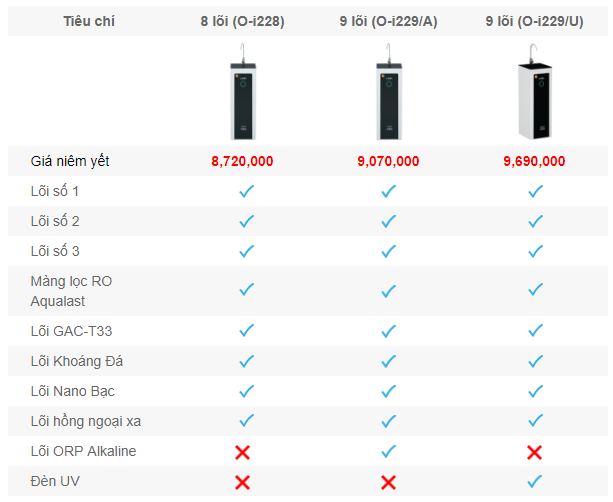Click the O-i229/A checkmark for Màng lọc RO Aqualast
Screen dimensions: 613x502
tap(389, 291)
